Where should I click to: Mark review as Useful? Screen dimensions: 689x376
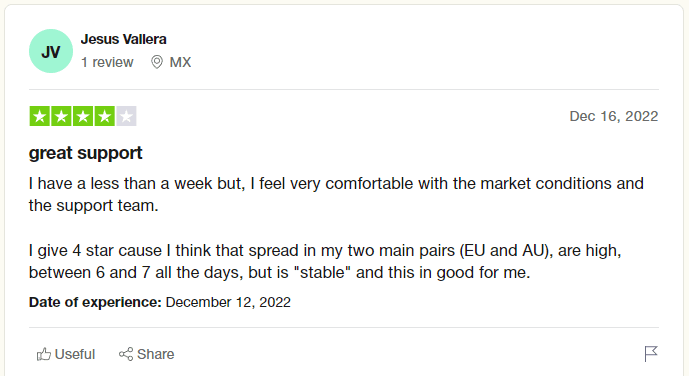pos(66,354)
